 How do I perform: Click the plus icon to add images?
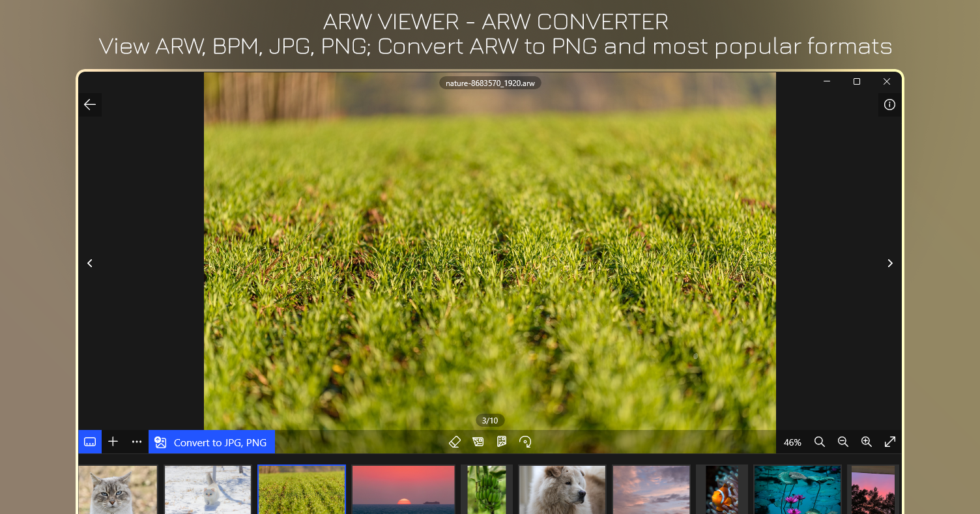[113, 442]
